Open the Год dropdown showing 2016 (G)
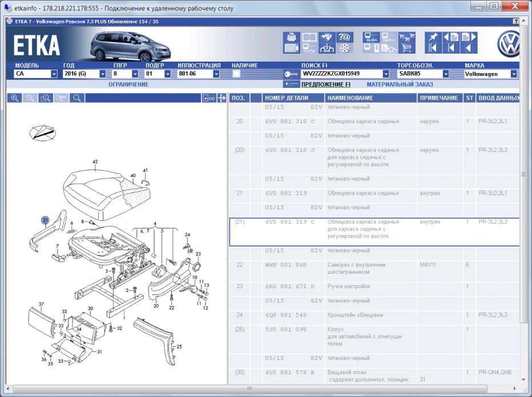 84,74
